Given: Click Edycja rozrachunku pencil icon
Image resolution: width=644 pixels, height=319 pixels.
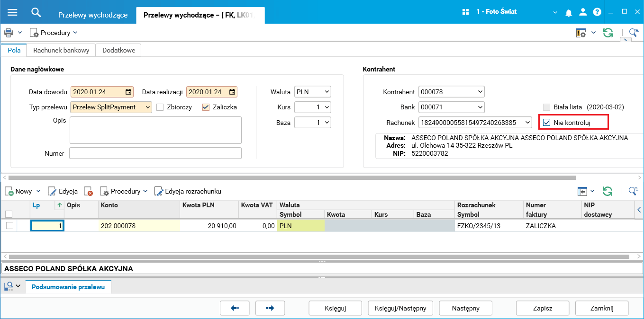Looking at the screenshot, I should [159, 192].
